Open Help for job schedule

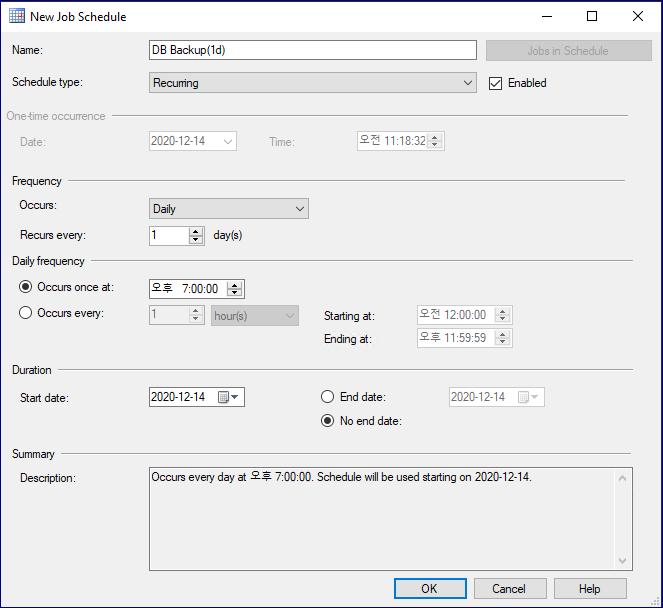click(x=590, y=589)
